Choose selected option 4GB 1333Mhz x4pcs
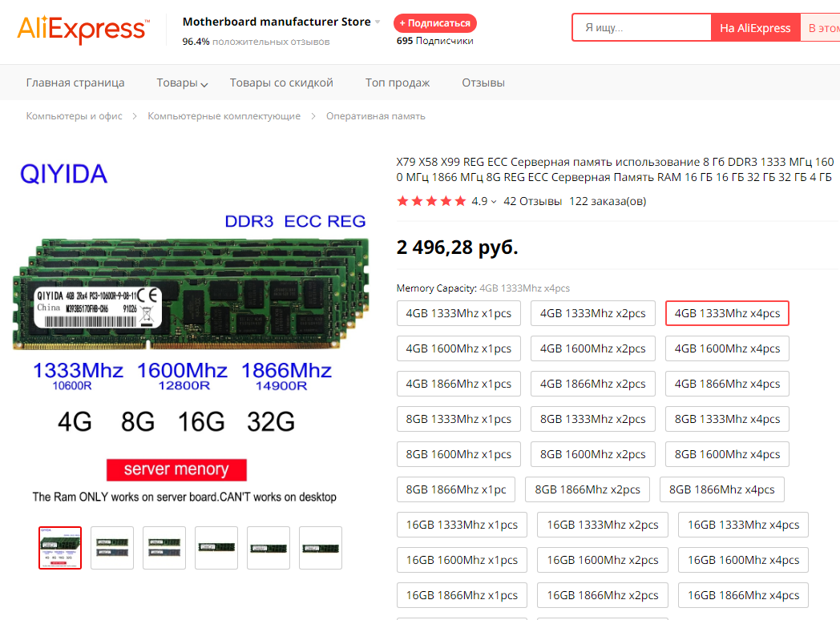Screen dimensions: 840x620 tap(727, 313)
